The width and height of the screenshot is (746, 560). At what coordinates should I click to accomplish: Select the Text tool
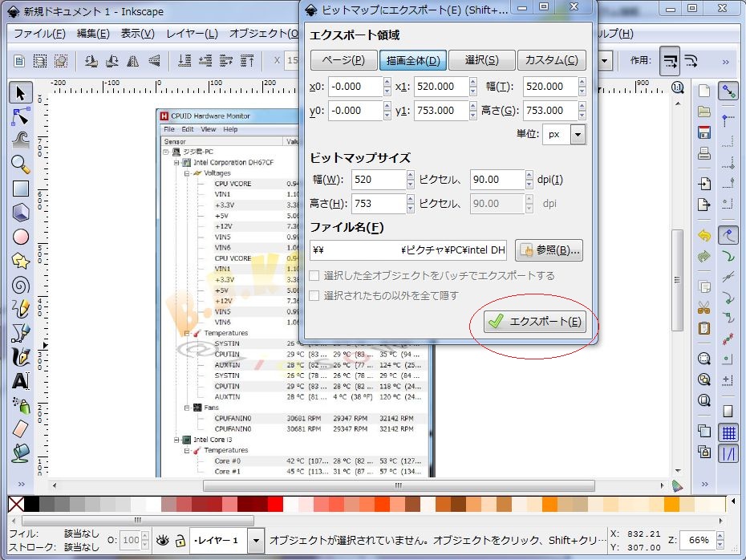(x=21, y=381)
